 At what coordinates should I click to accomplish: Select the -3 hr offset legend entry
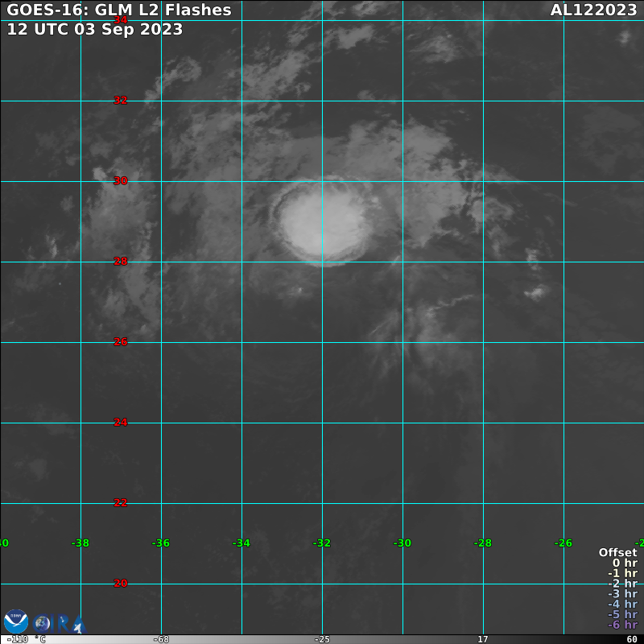[x=622, y=594]
